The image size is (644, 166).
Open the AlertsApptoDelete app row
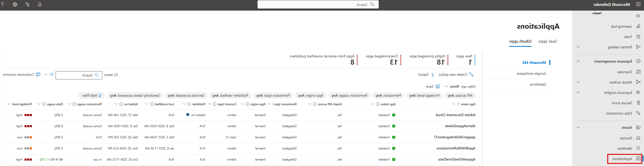pyautogui.click(x=238, y=126)
